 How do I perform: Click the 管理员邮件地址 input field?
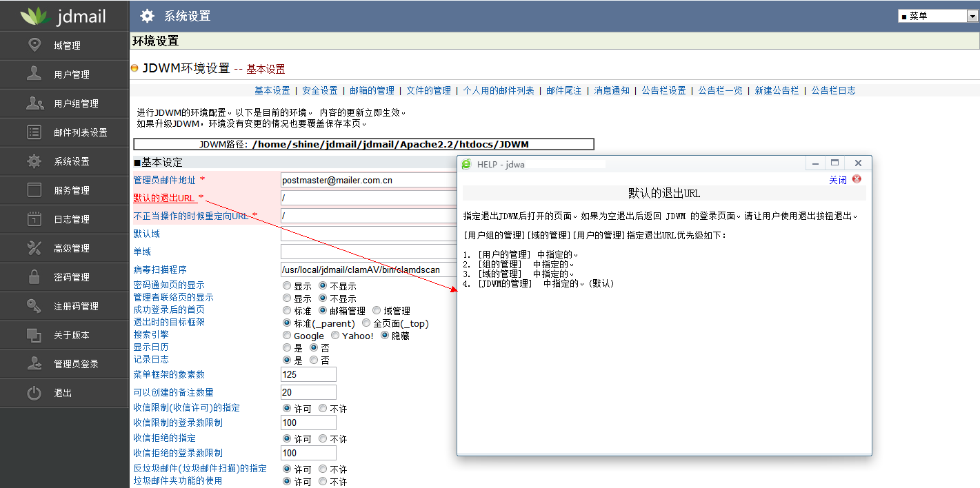[x=369, y=180]
